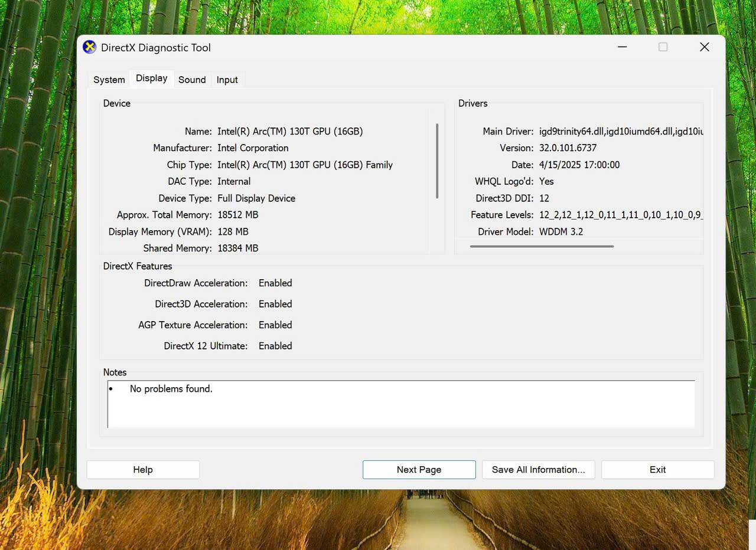Image resolution: width=756 pixels, height=550 pixels.
Task: Click the DirectX icon in the title bar
Action: pos(89,47)
